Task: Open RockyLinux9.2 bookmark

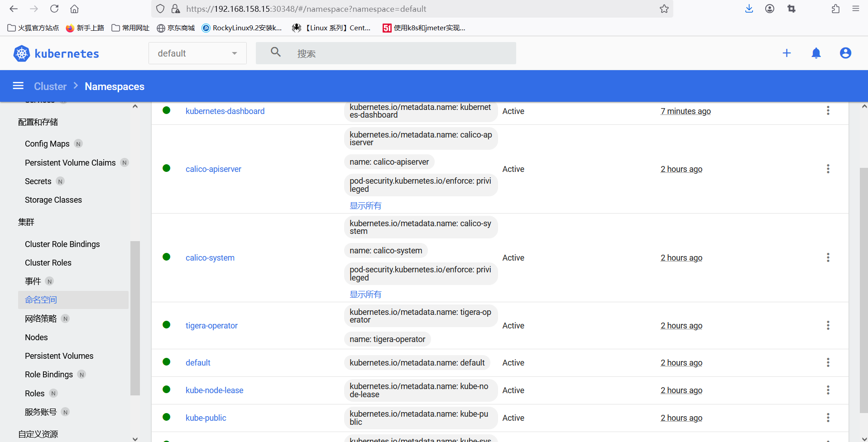Action: [242, 28]
